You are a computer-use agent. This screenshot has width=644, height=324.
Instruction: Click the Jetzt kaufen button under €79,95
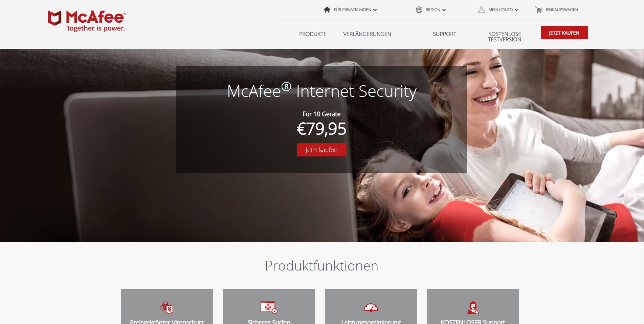coord(321,150)
